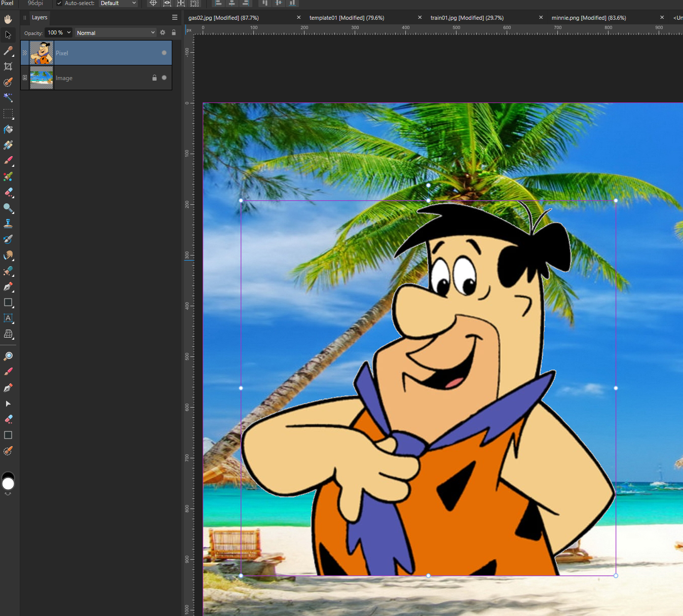Close the minnie.png document tab

pyautogui.click(x=662, y=17)
